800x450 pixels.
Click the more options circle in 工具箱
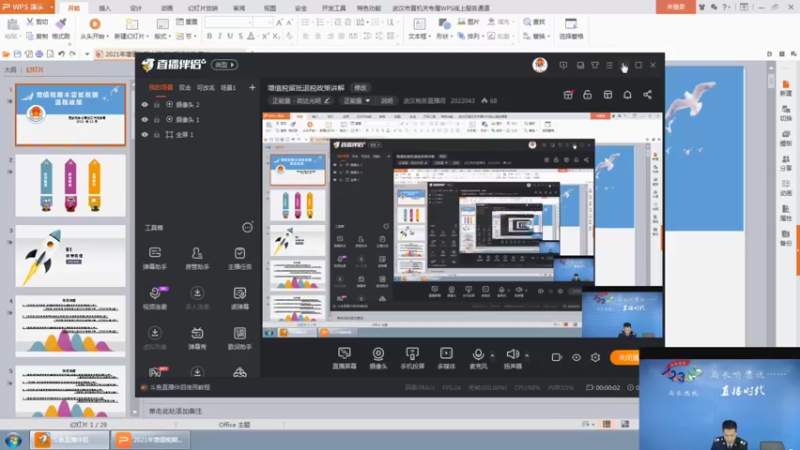pos(247,228)
